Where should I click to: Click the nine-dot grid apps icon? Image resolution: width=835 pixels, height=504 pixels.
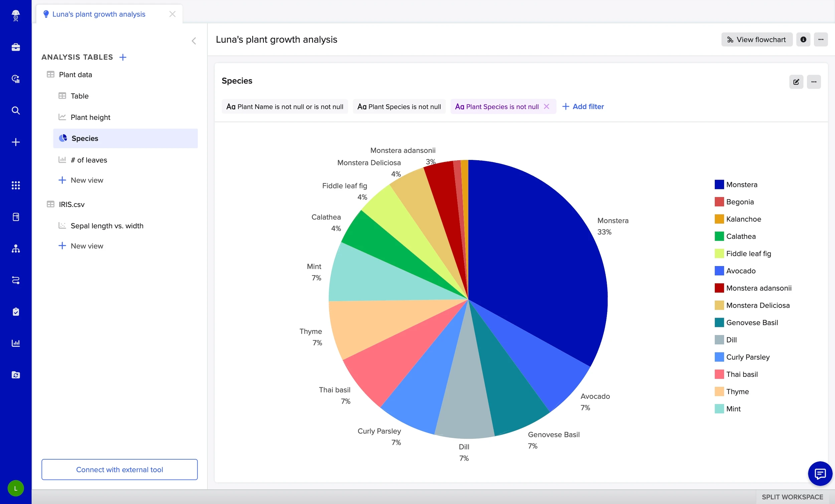pos(16,185)
